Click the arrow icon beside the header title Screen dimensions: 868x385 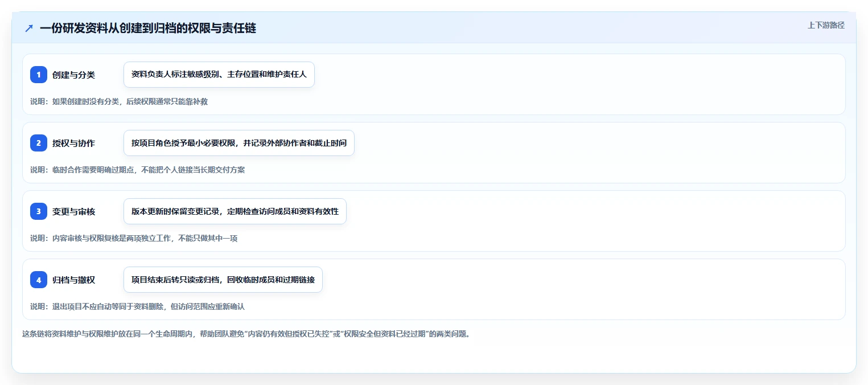click(x=29, y=28)
